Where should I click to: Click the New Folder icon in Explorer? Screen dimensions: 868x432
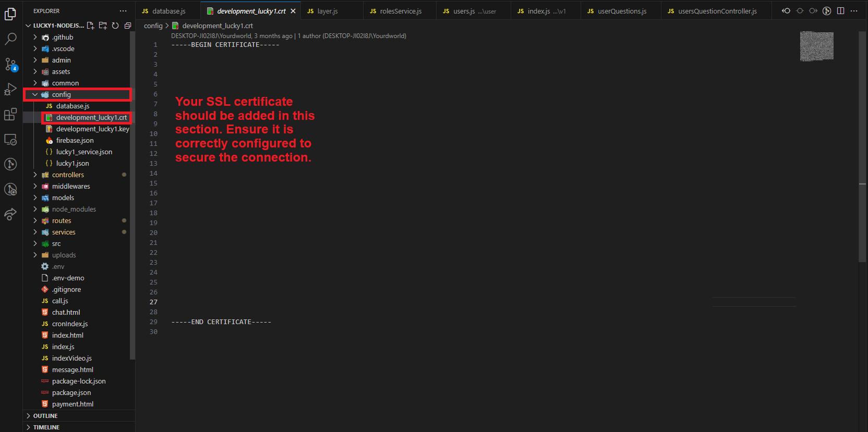pyautogui.click(x=103, y=26)
